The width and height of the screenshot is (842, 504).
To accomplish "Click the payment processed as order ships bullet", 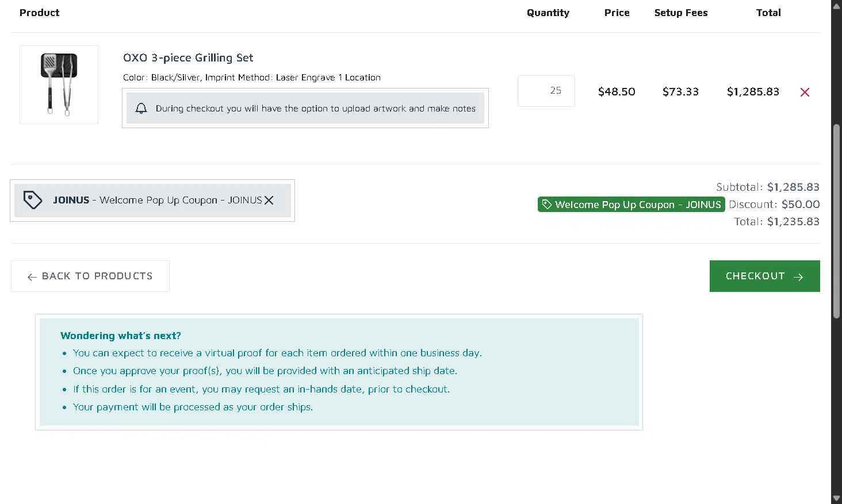I will point(193,407).
